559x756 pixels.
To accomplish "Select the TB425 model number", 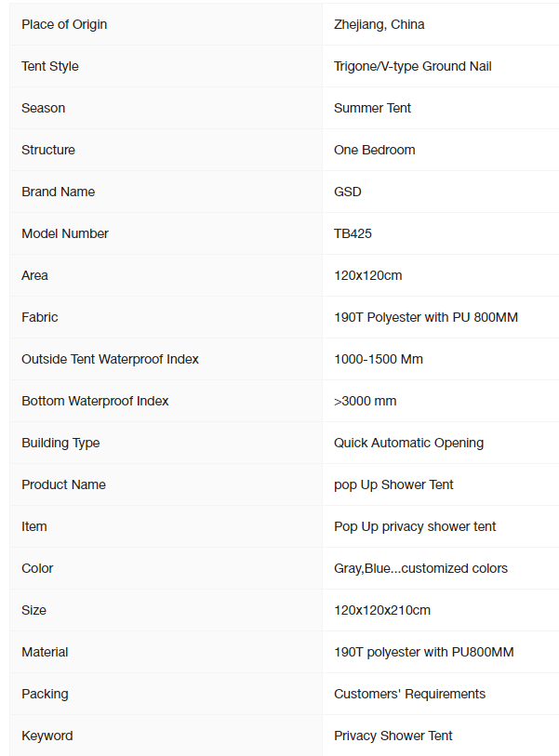I will point(353,233).
